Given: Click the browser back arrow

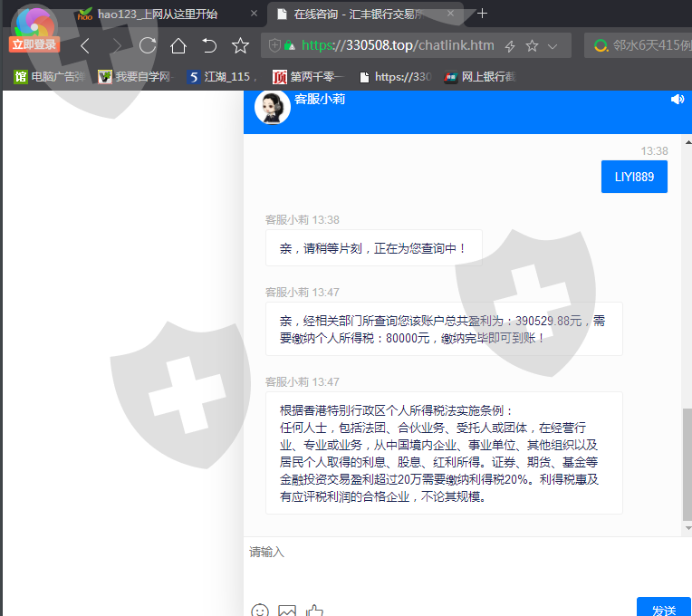Looking at the screenshot, I should 85,45.
